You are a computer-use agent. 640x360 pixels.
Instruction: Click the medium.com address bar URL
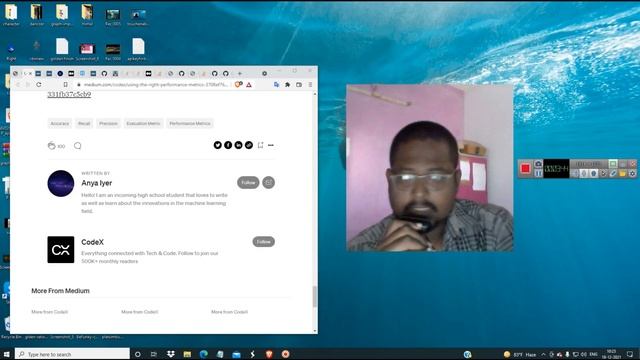tap(155, 84)
